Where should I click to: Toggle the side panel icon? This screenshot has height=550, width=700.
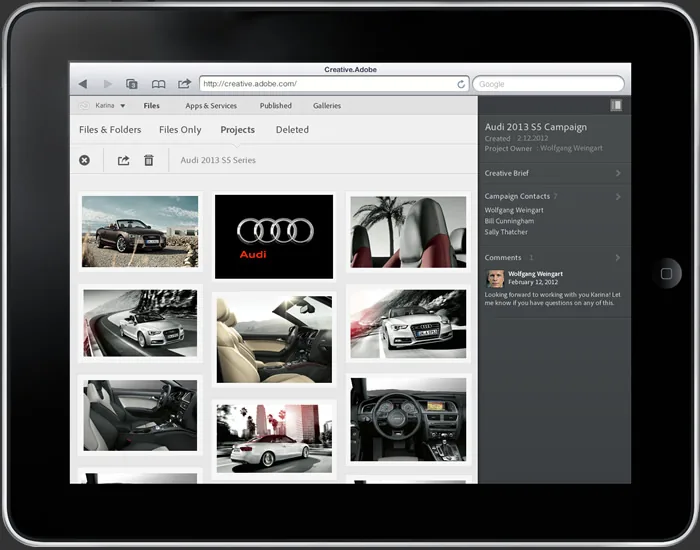(x=616, y=105)
